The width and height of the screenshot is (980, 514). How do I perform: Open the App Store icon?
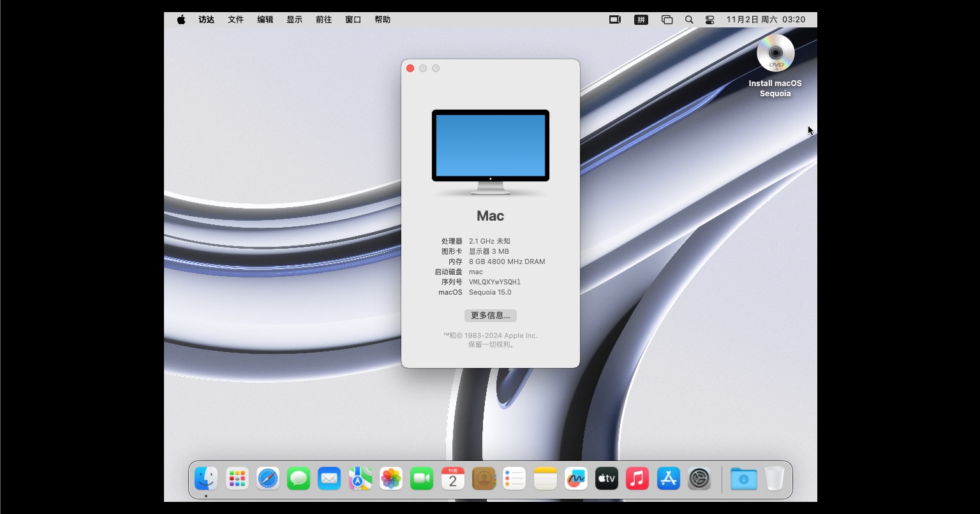pyautogui.click(x=668, y=478)
